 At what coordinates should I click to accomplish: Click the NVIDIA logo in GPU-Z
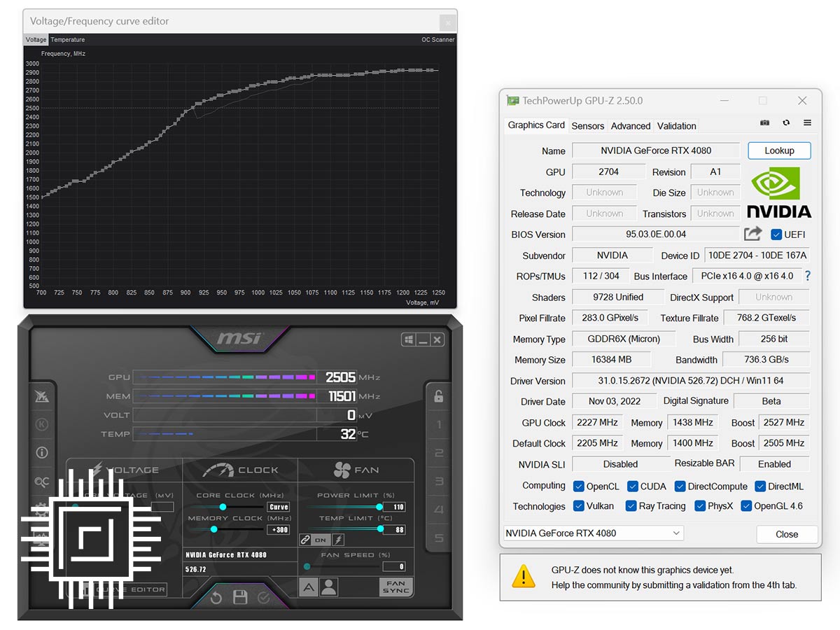(x=778, y=192)
